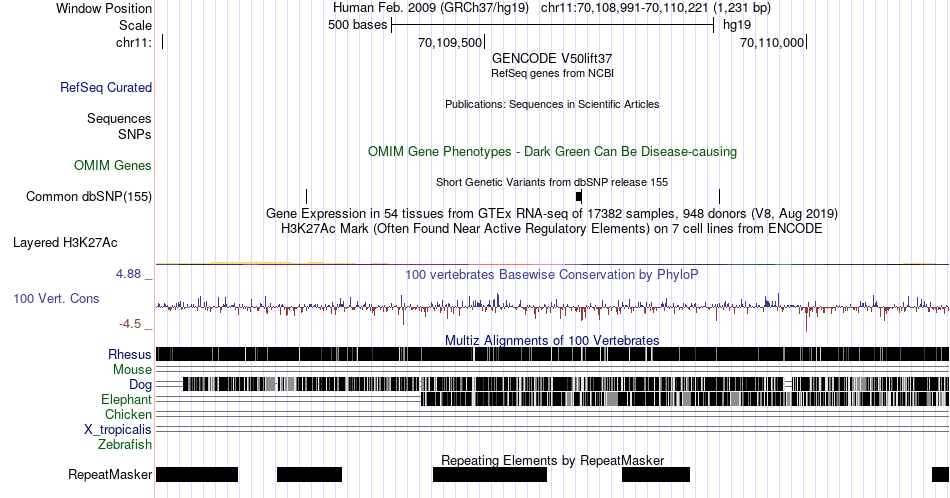Open the RefSeq Curated track label
This screenshot has width=950, height=498.
pyautogui.click(x=105, y=87)
